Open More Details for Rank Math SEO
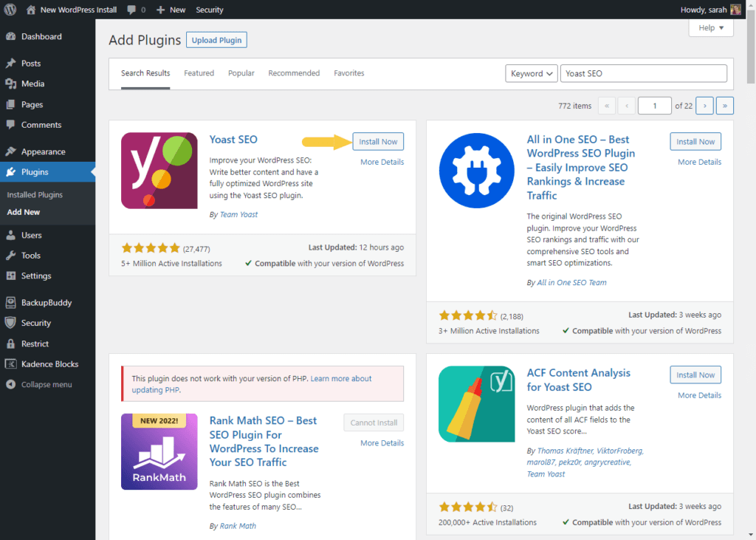Image resolution: width=756 pixels, height=540 pixels. (382, 443)
